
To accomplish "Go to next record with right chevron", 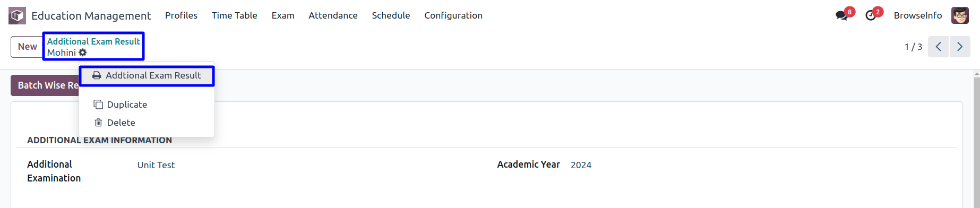I will [x=960, y=47].
